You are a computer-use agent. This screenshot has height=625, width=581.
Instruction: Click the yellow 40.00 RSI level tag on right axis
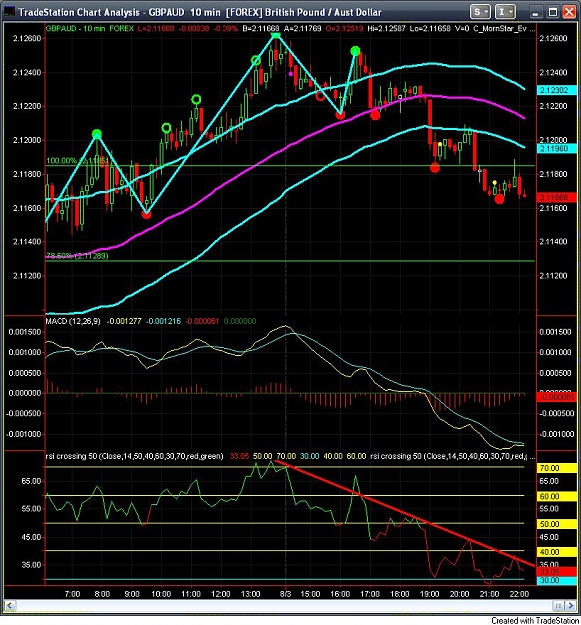pyautogui.click(x=556, y=552)
